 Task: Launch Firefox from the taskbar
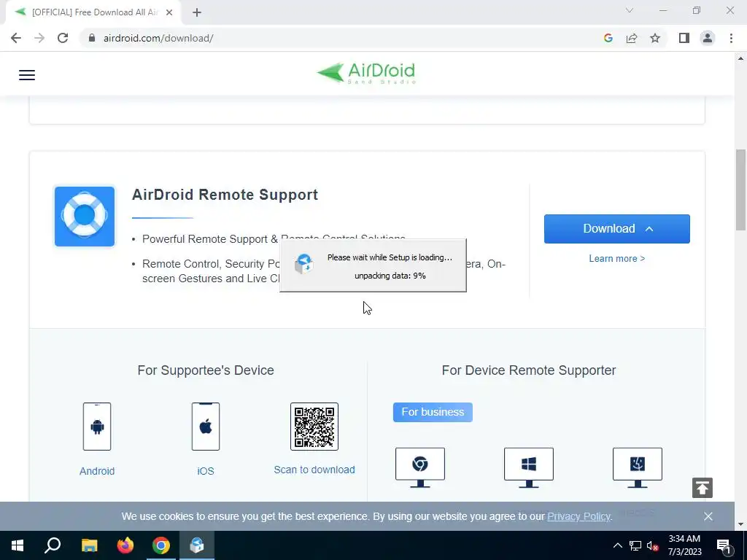[x=125, y=545]
